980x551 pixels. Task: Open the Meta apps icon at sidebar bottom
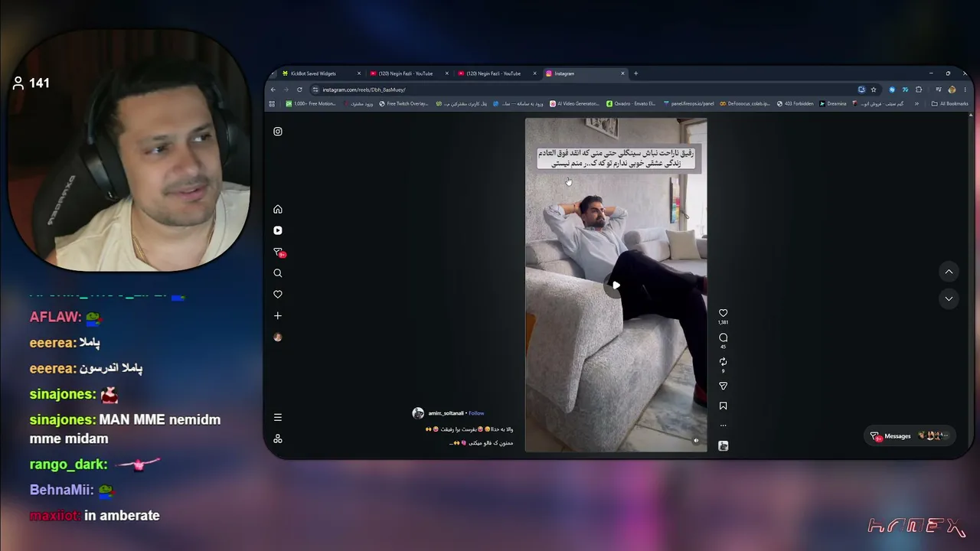pyautogui.click(x=278, y=439)
